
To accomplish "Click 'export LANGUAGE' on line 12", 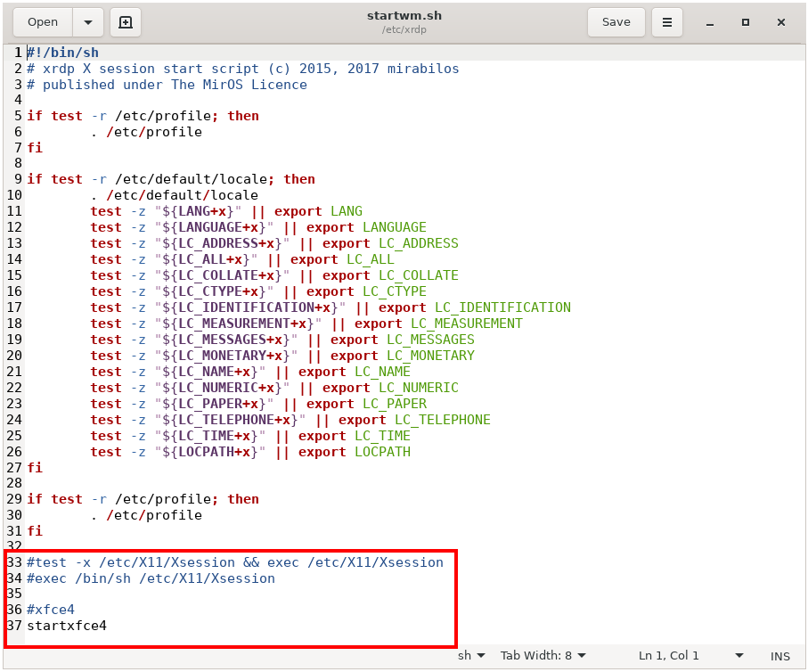I will click(x=366, y=227).
